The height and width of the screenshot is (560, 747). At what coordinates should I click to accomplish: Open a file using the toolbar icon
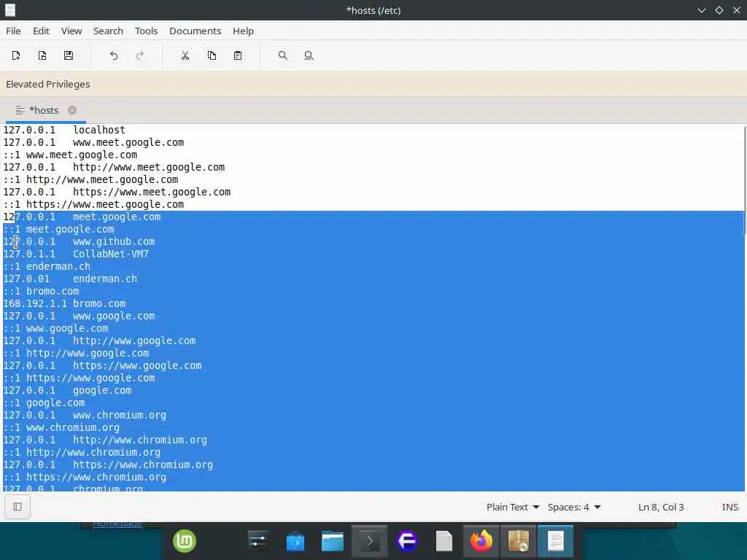(42, 55)
